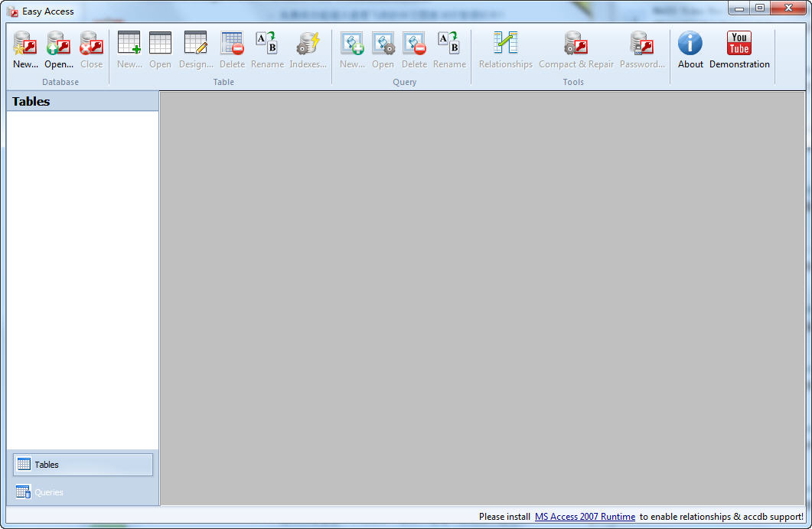The height and width of the screenshot is (529, 812).
Task: Create a New query
Action: click(x=352, y=50)
